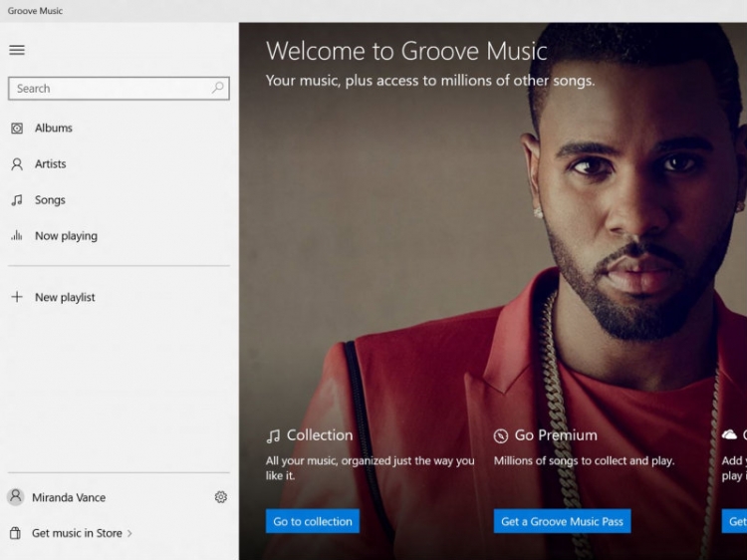Click inside the Search text field
747x560 pixels.
[x=110, y=89]
